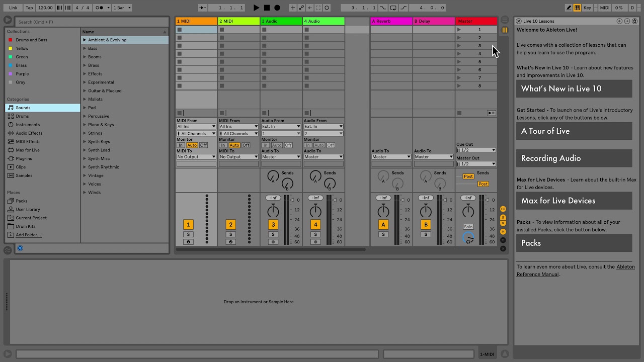Launch A Tour of Live lesson

pyautogui.click(x=574, y=131)
